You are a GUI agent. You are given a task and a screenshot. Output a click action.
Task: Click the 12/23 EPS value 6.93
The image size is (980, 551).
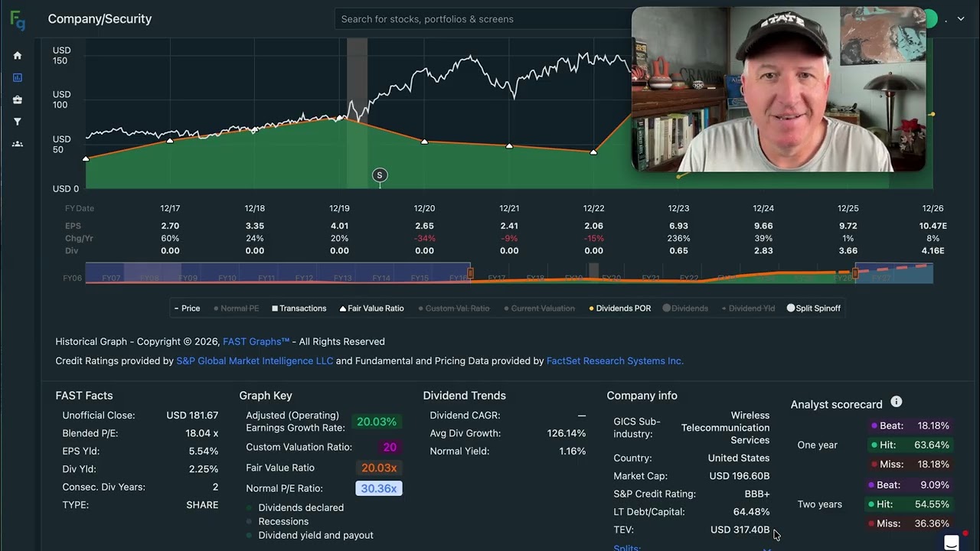coord(678,227)
